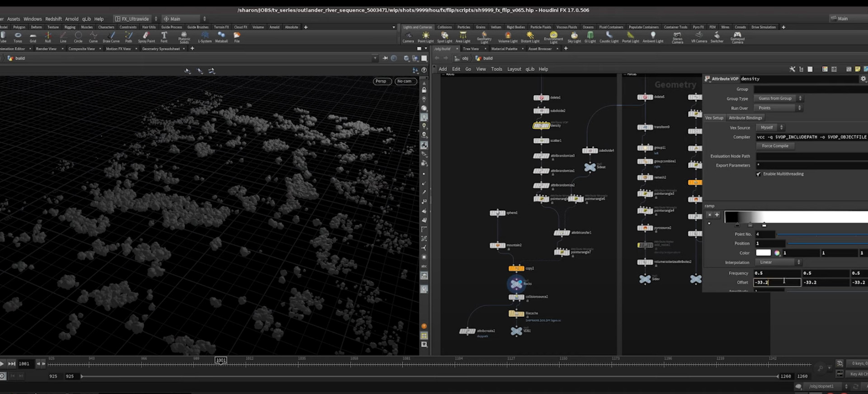
Task: Select the Font shelf tool
Action: point(164,37)
